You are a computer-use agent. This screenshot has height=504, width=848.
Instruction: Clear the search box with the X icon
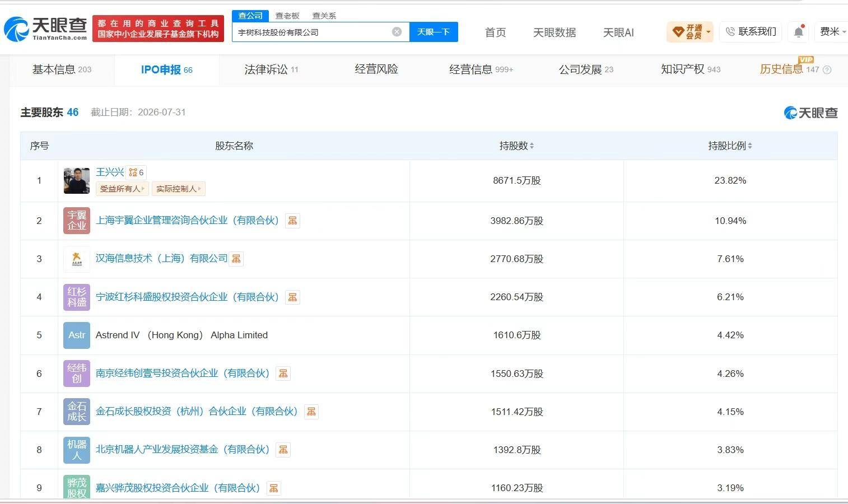(397, 32)
